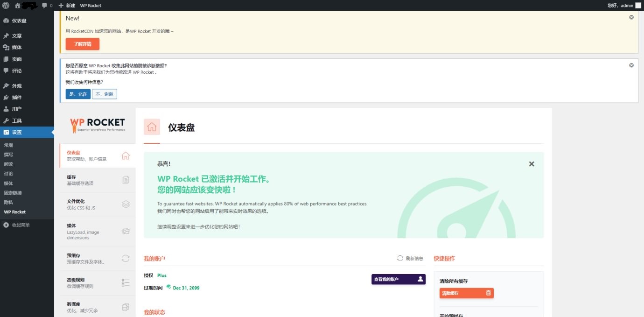
Task: Click 快捷操作 section heading
Action: 444,258
